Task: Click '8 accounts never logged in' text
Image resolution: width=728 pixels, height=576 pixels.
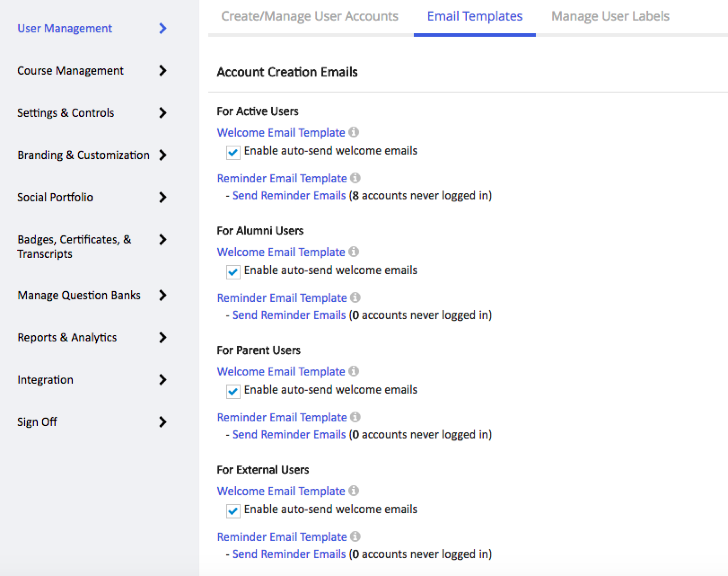Action: coord(421,196)
